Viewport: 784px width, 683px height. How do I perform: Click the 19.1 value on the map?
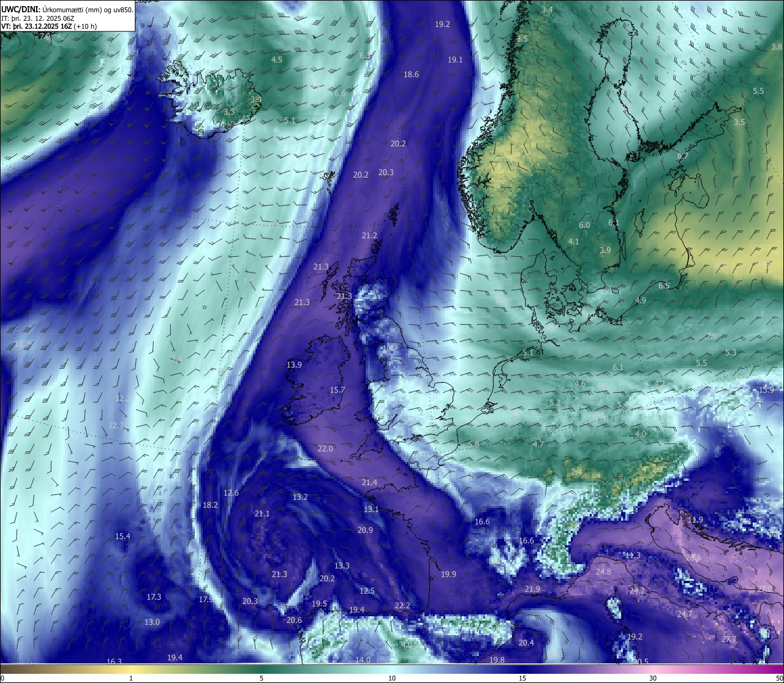click(x=455, y=60)
